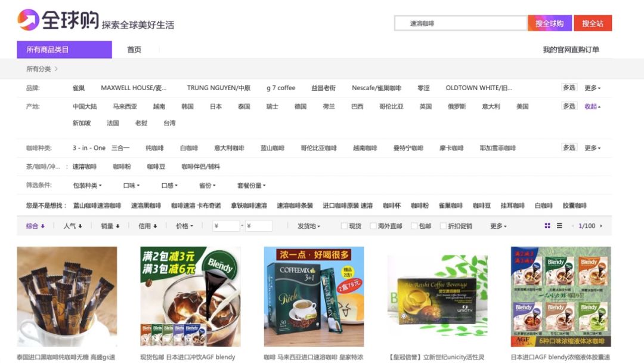Open the AGF Blendy six-flavor product image
644x363 pixels.
[x=561, y=296]
